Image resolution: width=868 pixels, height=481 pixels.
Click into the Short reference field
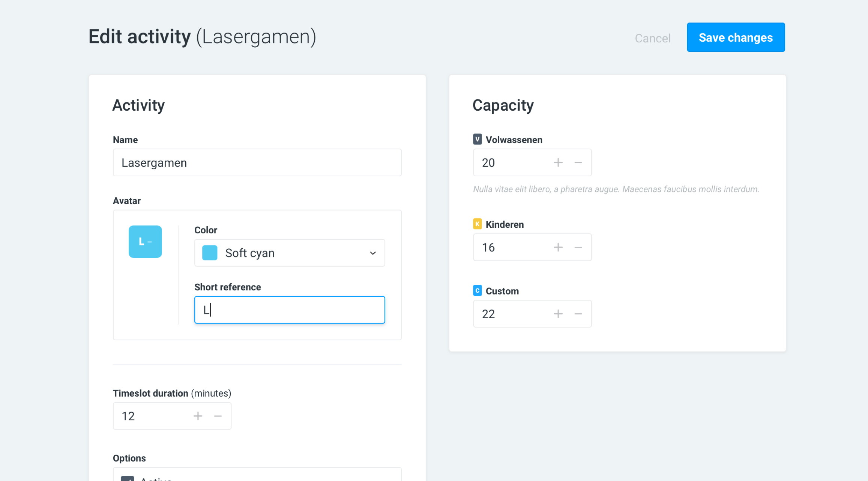click(x=289, y=310)
